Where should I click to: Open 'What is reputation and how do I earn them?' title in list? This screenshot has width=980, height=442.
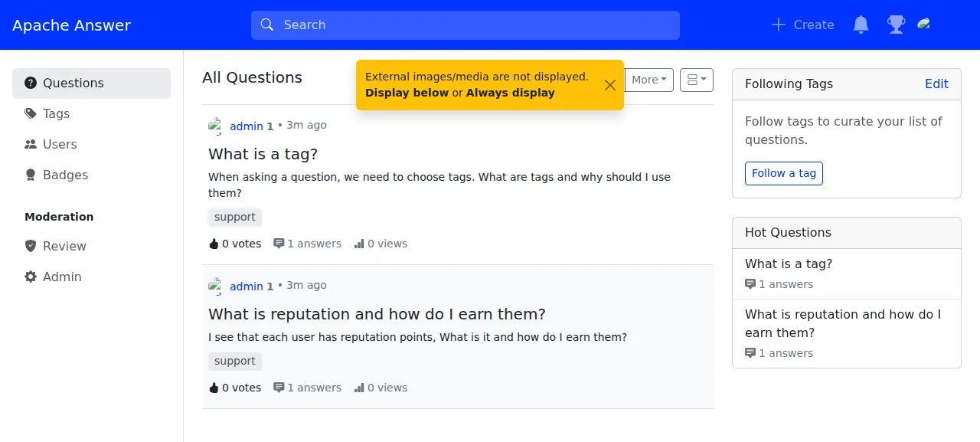[x=377, y=314]
